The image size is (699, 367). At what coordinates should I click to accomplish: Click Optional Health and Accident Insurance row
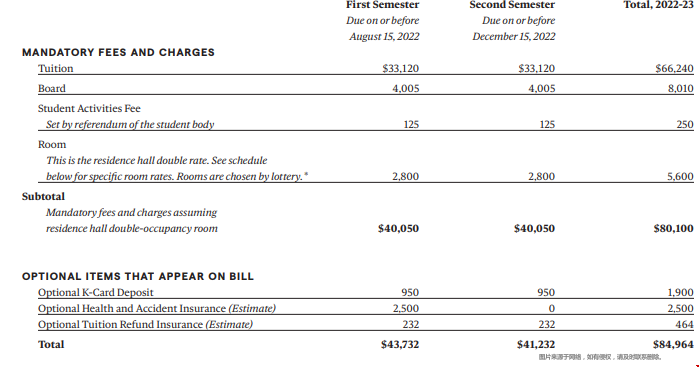point(366,308)
